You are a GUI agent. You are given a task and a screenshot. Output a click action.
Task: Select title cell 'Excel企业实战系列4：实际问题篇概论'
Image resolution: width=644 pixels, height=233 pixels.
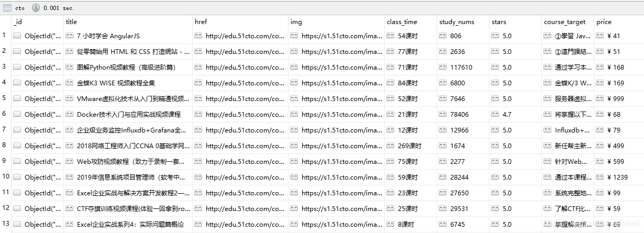click(128, 225)
